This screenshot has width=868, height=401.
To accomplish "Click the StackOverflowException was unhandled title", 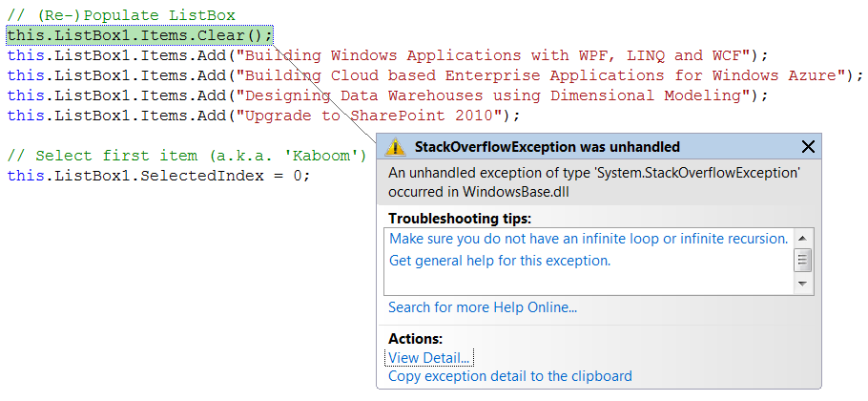I will point(548,147).
